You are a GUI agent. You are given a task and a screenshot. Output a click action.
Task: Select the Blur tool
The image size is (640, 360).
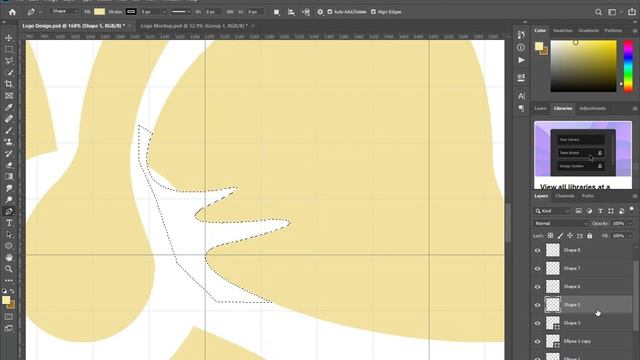9,188
